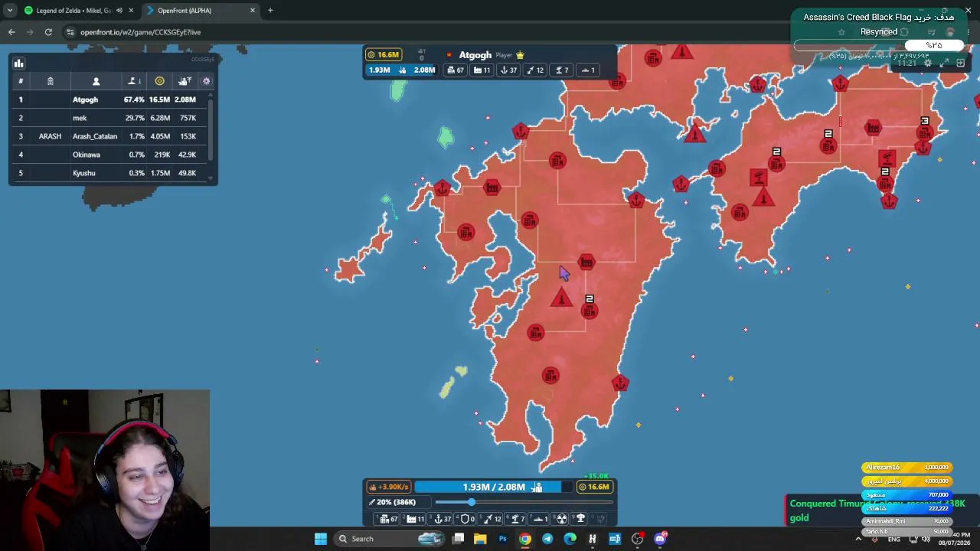This screenshot has width=980, height=551.
Task: Click ENG language indicator in system tray
Action: click(x=893, y=540)
